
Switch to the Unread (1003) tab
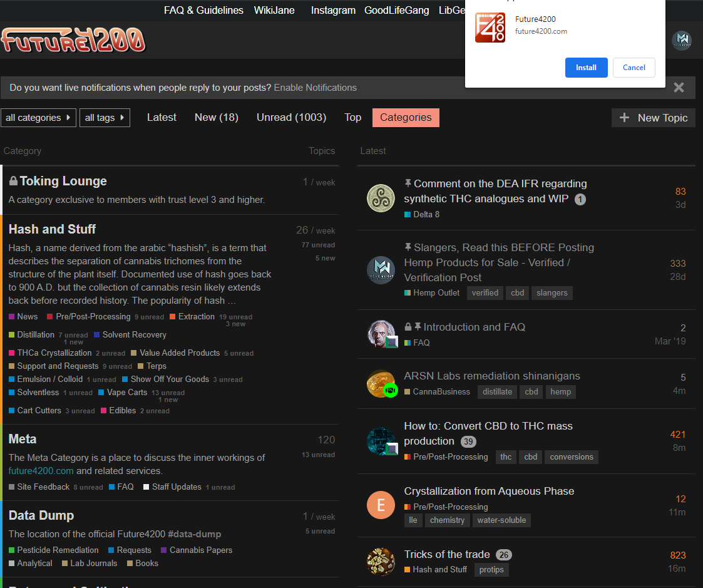click(x=291, y=118)
